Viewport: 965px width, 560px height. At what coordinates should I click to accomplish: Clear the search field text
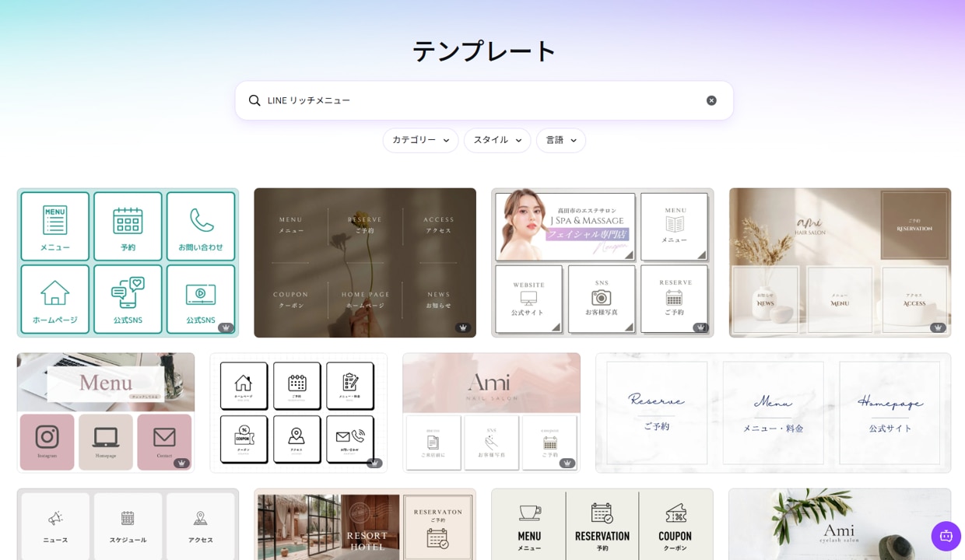click(711, 100)
